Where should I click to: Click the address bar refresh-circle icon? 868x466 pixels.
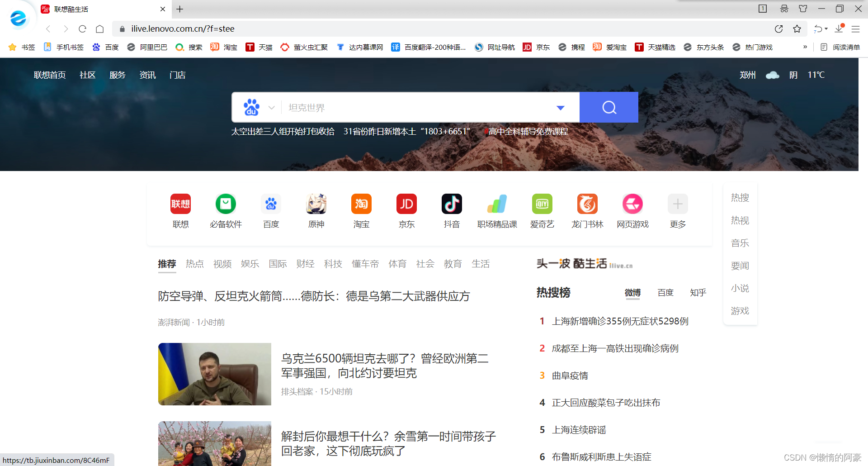[778, 29]
